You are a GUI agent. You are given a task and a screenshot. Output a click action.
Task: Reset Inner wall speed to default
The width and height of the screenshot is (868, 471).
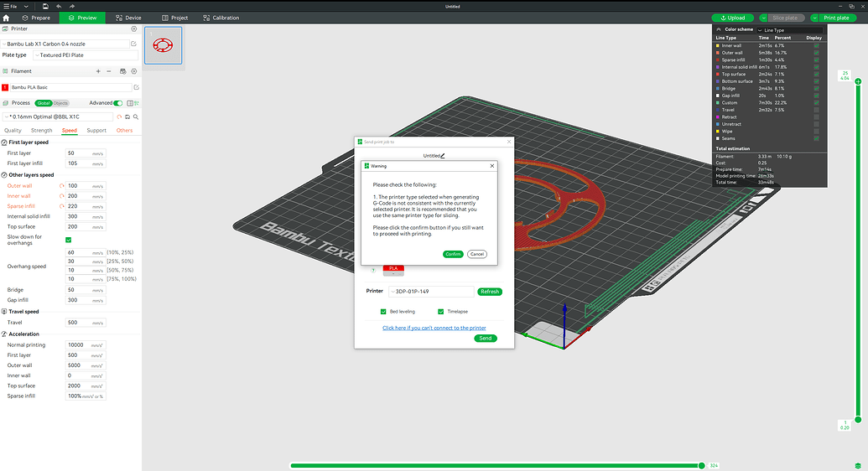[x=61, y=196]
